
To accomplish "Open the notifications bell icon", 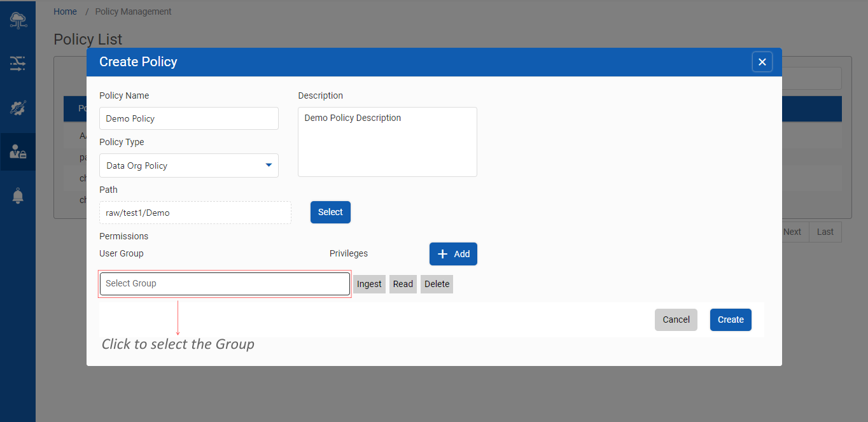I will click(18, 196).
